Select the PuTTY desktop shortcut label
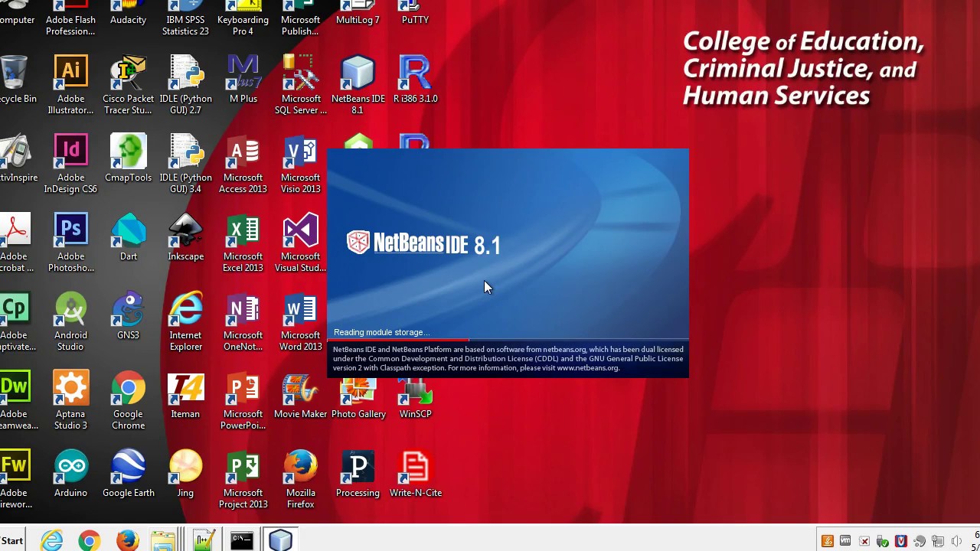980x551 pixels. pos(416,20)
